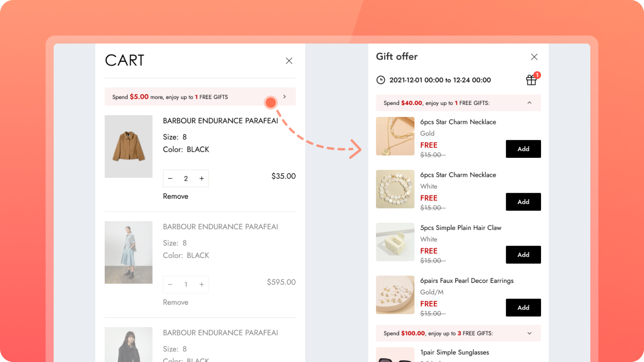The height and width of the screenshot is (362, 644).
Task: Expand the Spend $100.00 gifts section
Action: [529, 333]
